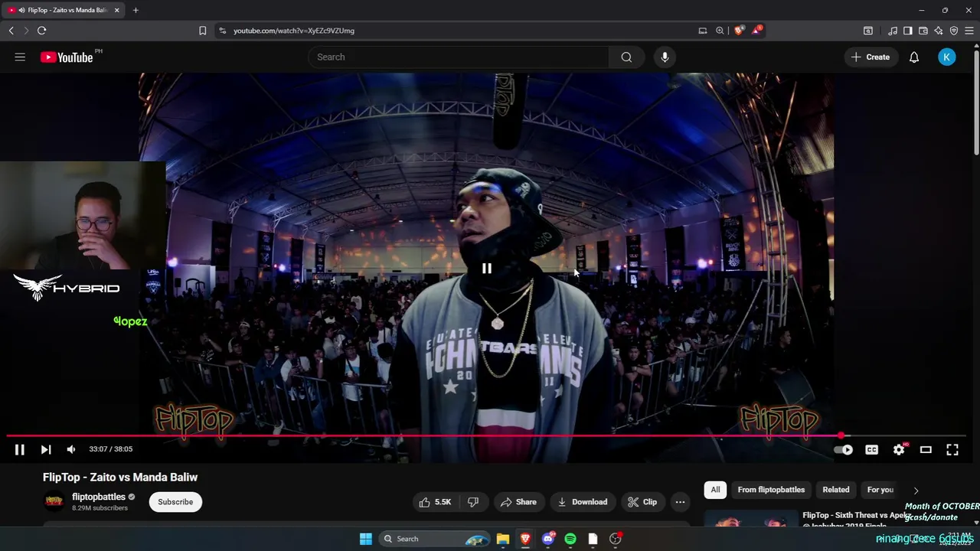980x551 pixels.
Task: Toggle the autoplay switch in the player
Action: 843,450
